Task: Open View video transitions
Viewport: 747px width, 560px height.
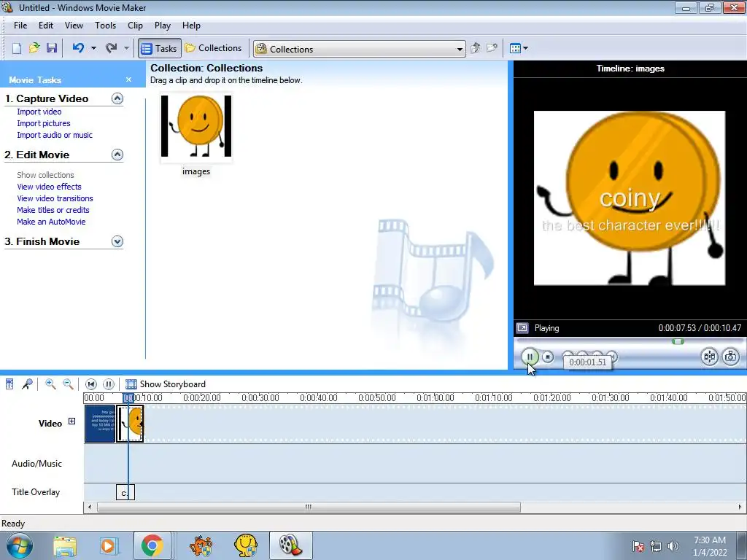Action: pyautogui.click(x=55, y=198)
